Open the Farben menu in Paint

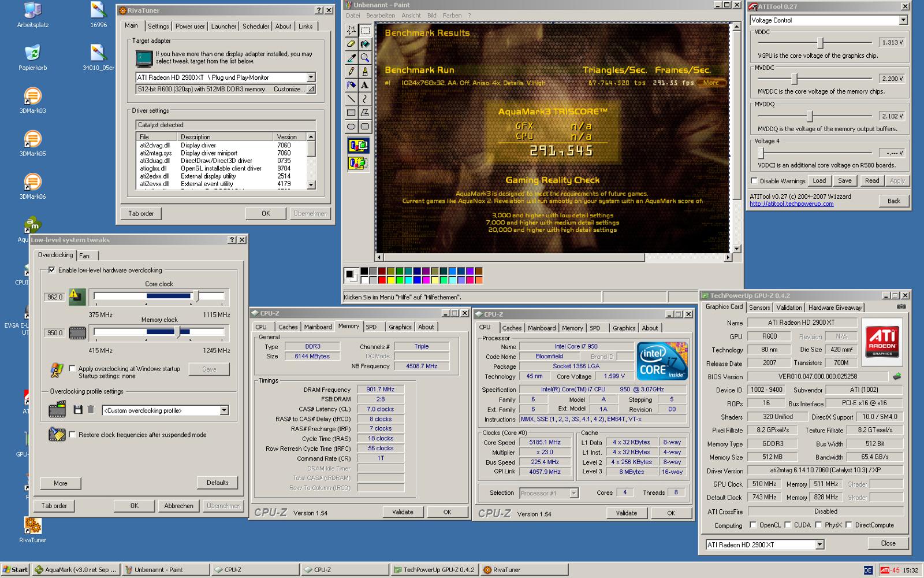(x=452, y=16)
